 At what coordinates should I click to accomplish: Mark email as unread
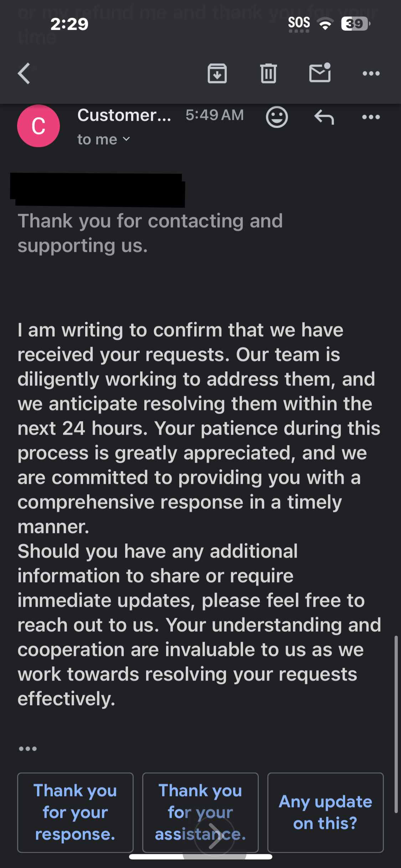point(320,73)
